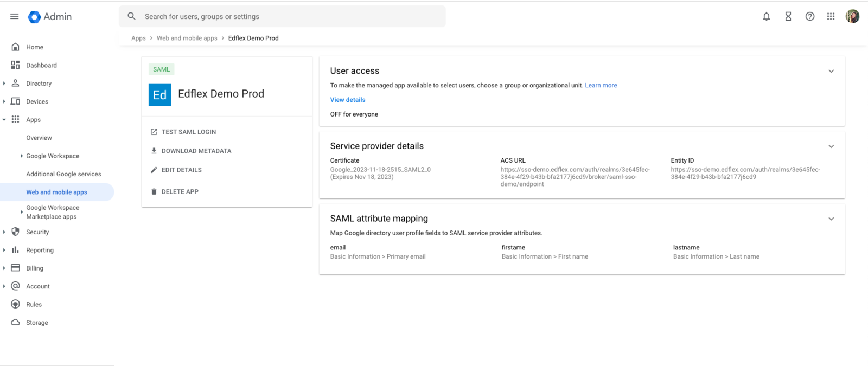Open the help question mark icon
868x366 pixels.
[810, 17]
